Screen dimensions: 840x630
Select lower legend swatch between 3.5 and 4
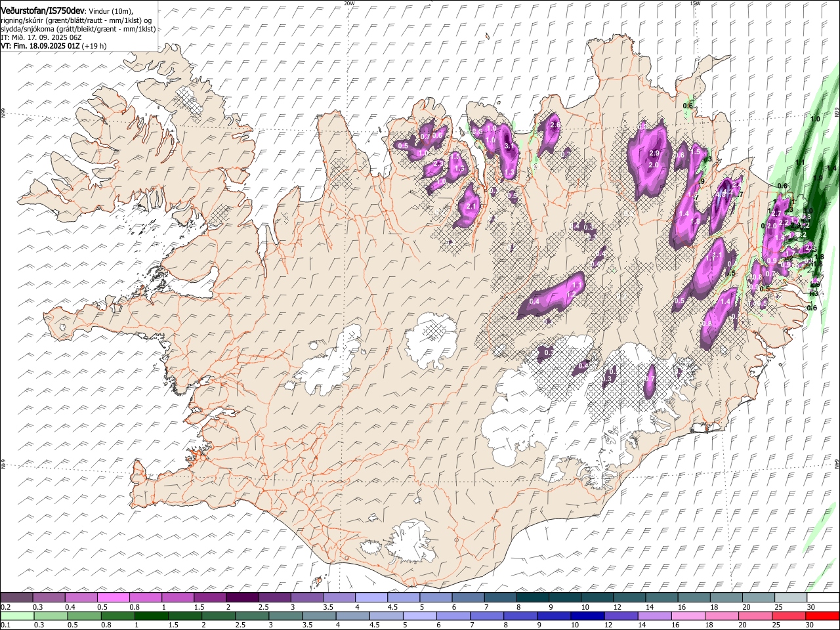[x=319, y=616]
